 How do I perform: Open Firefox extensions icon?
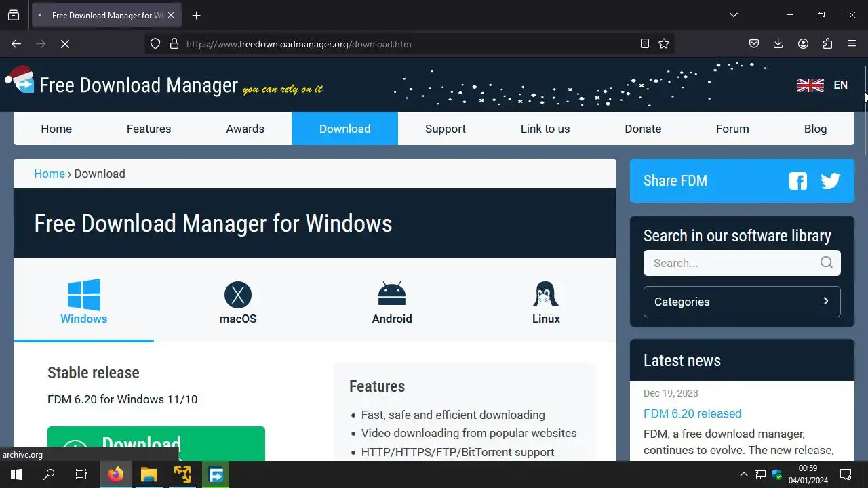827,43
